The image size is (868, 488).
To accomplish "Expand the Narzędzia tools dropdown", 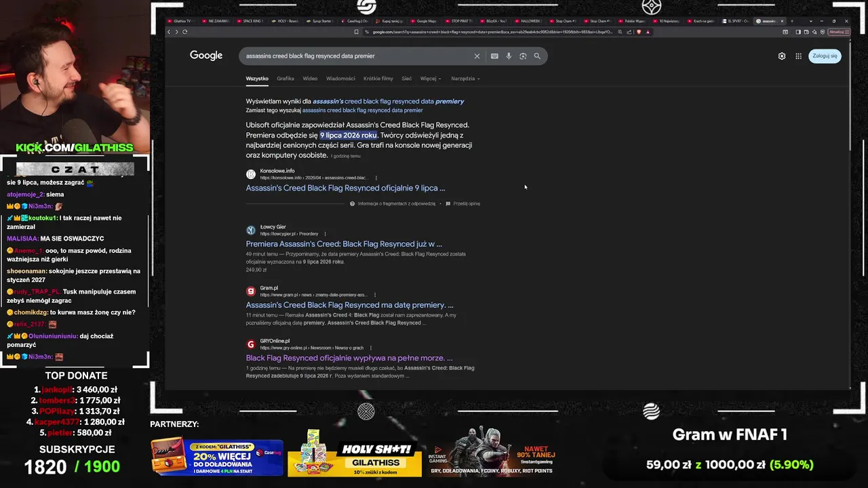I will coord(465,79).
